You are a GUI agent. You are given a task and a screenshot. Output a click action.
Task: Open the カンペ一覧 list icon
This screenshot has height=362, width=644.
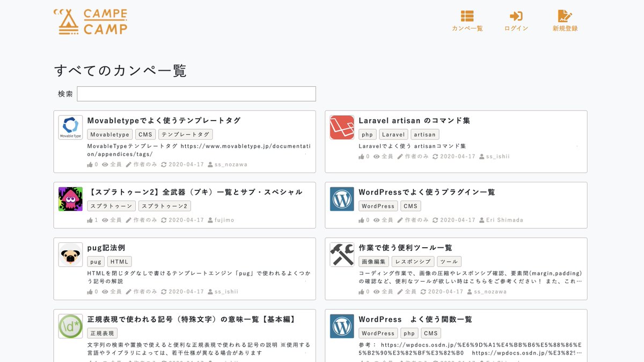tap(467, 16)
